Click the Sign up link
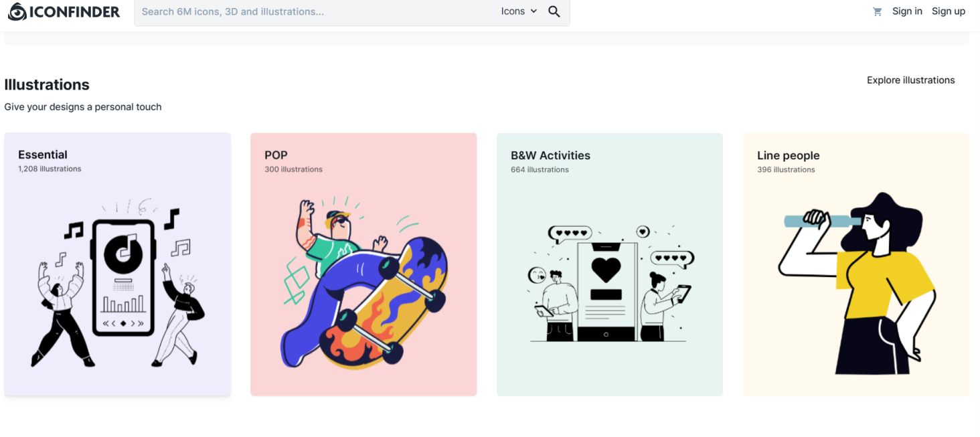 pos(949,11)
